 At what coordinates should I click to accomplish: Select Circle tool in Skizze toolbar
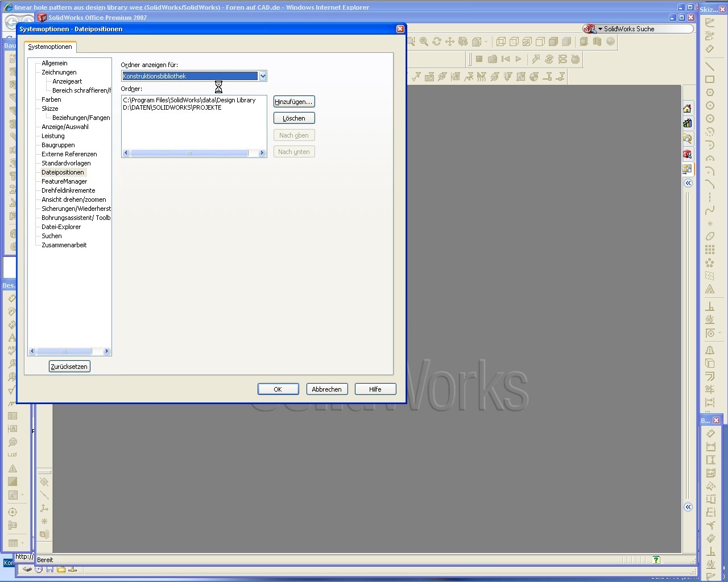pos(710,106)
